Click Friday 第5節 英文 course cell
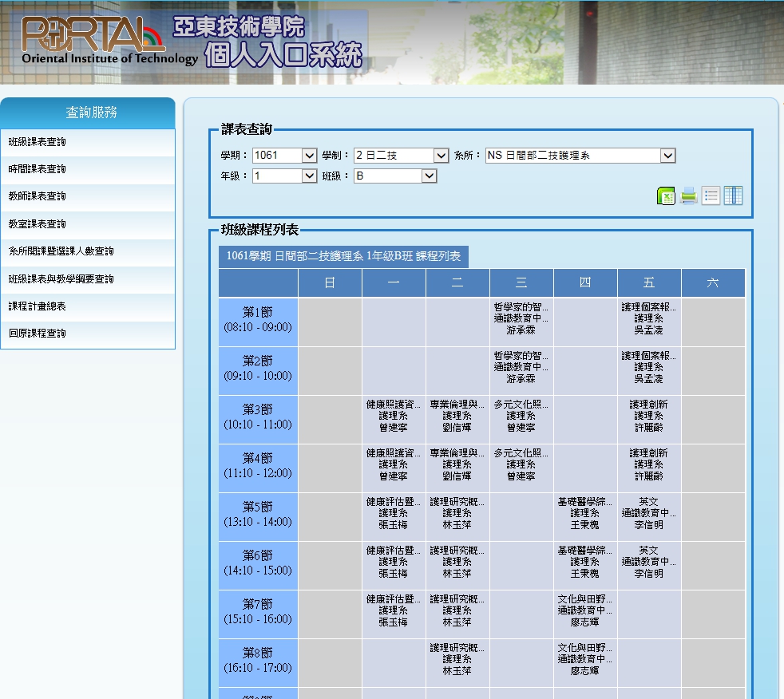This screenshot has width=784, height=699. click(649, 516)
